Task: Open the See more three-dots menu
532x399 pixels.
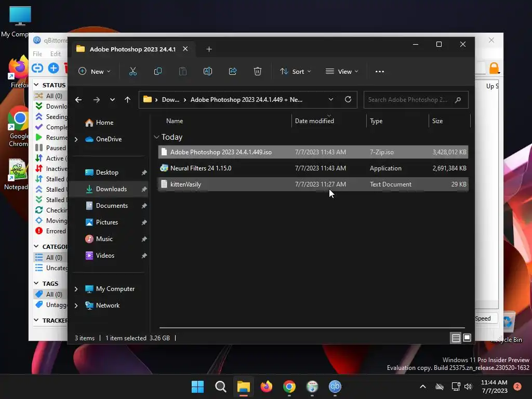Action: [x=380, y=72]
